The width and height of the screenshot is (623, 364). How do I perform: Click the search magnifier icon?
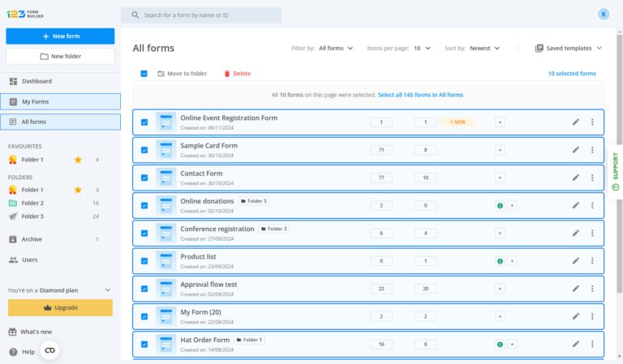(135, 15)
